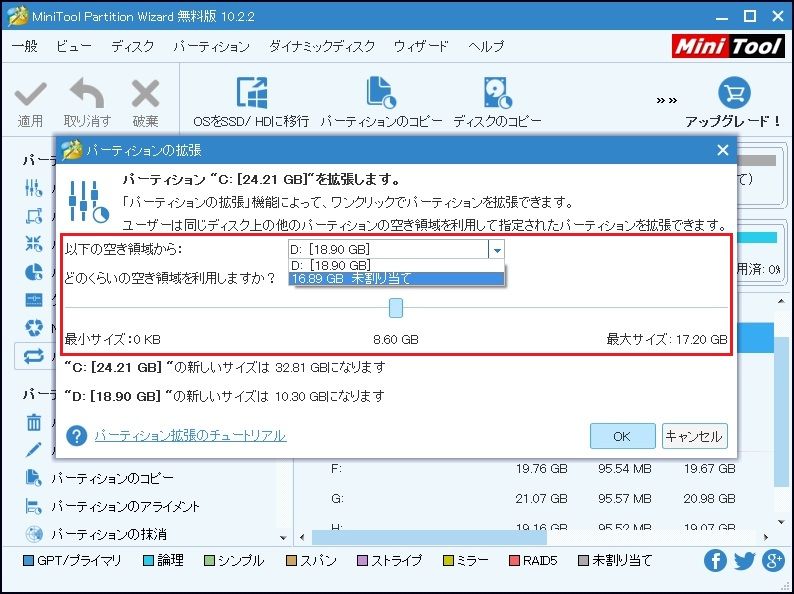Image resolution: width=794 pixels, height=594 pixels.
Task: Click パーティションの抹消 label in sidebar
Action: (109, 534)
